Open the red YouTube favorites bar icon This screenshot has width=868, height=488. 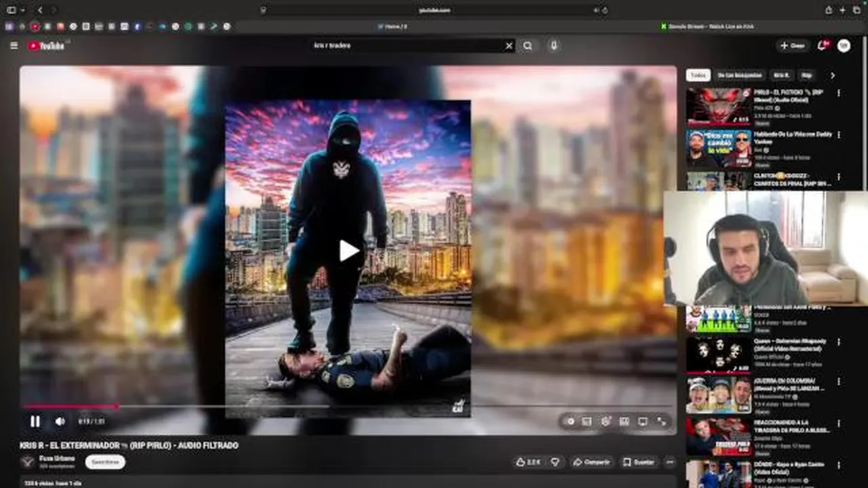point(35,26)
